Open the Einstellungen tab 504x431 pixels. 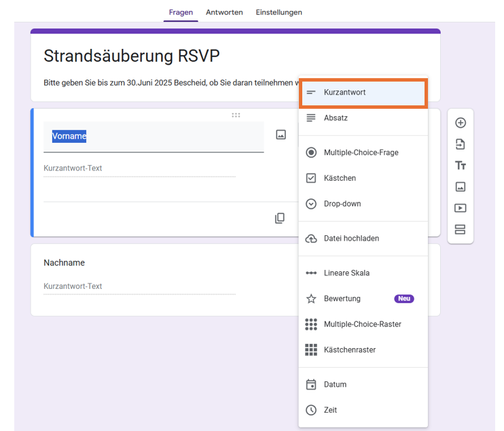pyautogui.click(x=278, y=12)
